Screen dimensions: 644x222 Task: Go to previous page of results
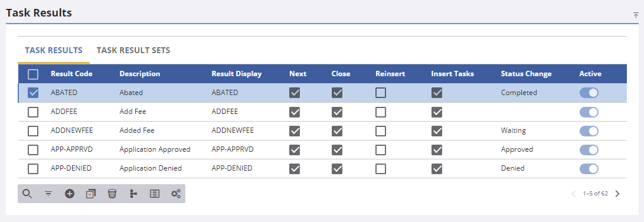pos(574,194)
